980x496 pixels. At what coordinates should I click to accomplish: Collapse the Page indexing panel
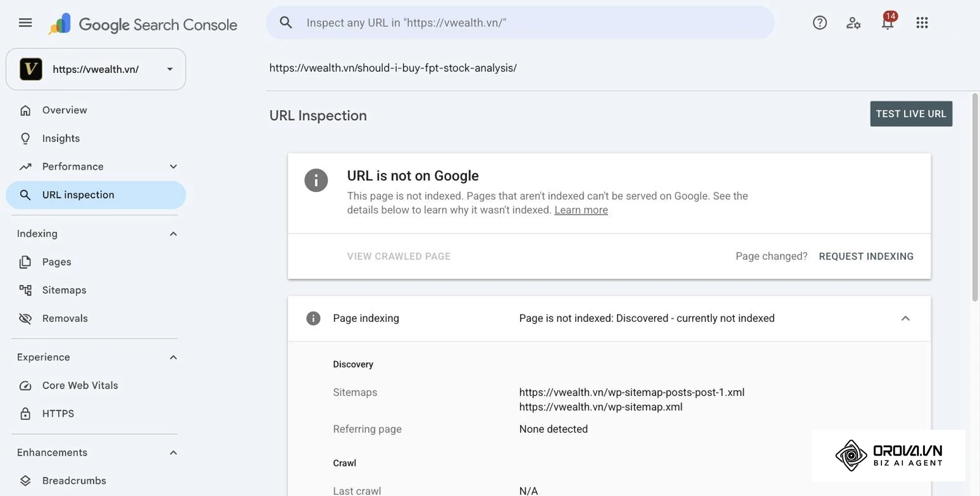(905, 318)
